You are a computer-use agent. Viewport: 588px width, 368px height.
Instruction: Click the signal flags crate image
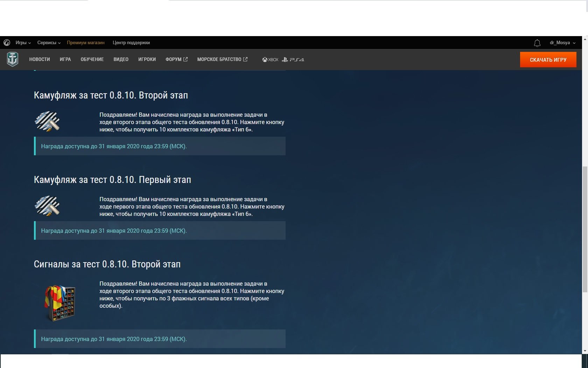click(x=60, y=303)
